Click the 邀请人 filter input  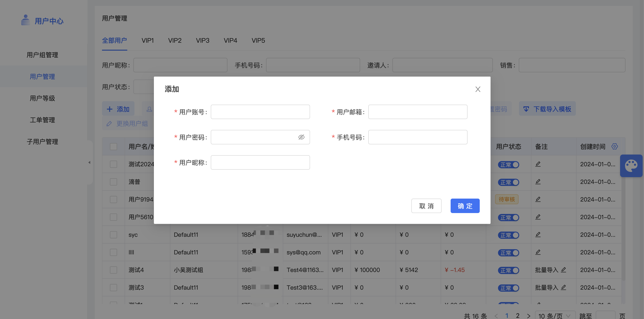pos(442,65)
